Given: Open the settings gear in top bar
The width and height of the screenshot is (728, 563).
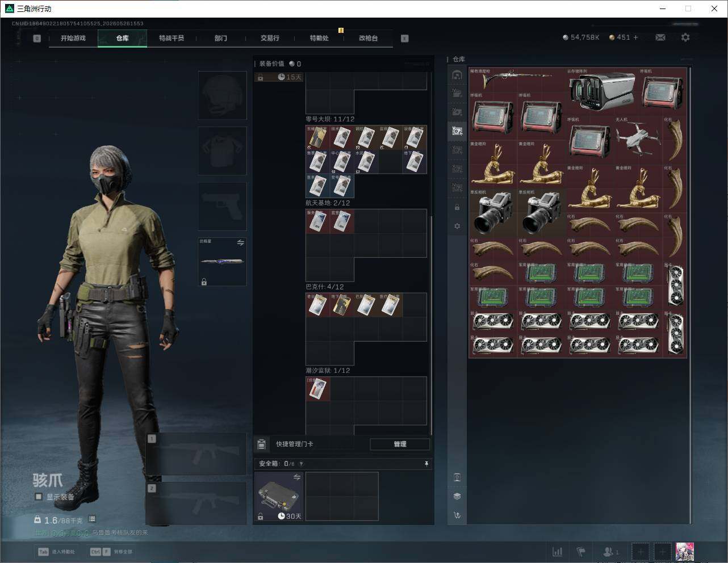Looking at the screenshot, I should [x=685, y=37].
